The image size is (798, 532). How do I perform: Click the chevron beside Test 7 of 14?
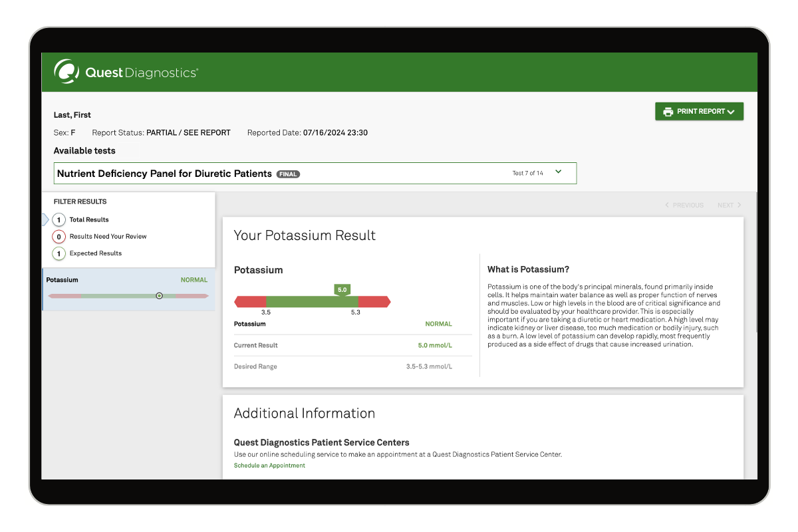coord(558,172)
